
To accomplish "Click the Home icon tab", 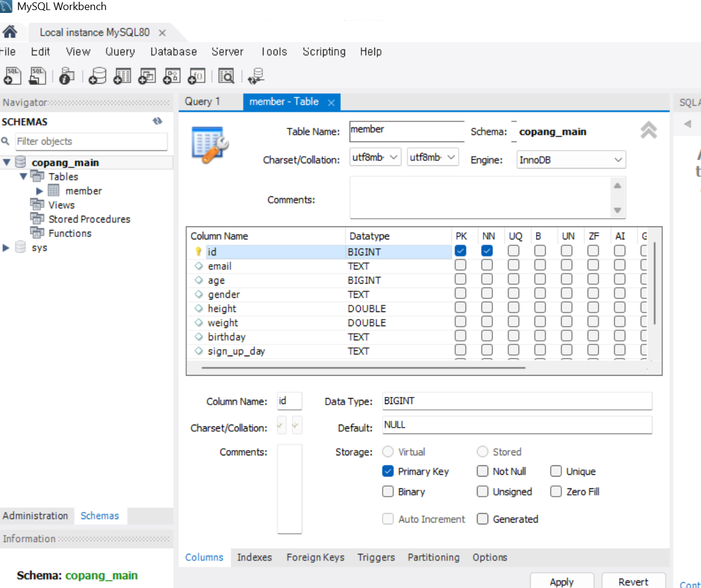I will 9,32.
